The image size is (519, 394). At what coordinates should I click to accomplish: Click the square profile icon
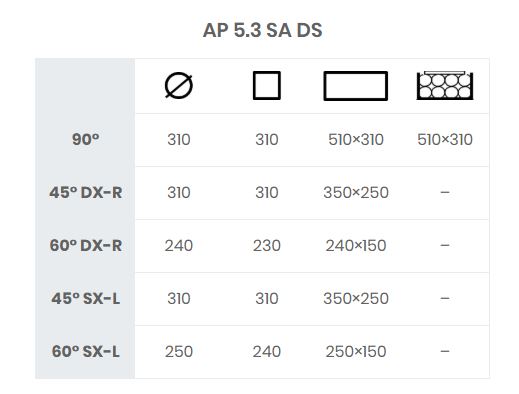pos(267,85)
